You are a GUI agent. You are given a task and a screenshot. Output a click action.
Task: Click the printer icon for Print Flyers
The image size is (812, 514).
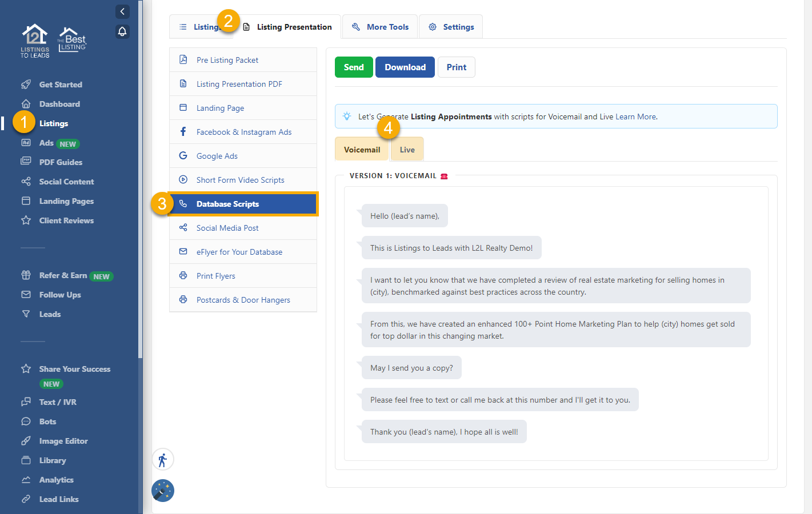(183, 275)
